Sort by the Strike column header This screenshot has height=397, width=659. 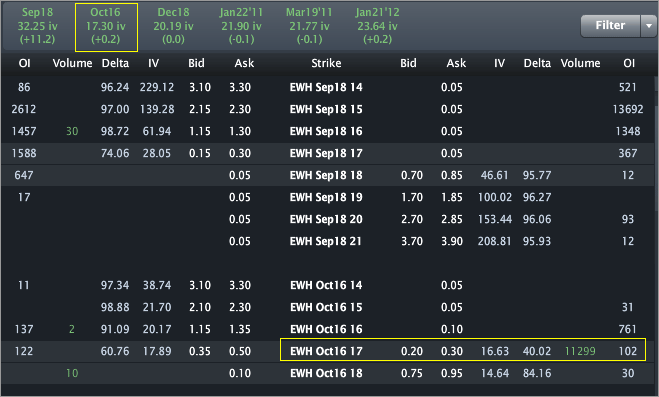[x=326, y=63]
